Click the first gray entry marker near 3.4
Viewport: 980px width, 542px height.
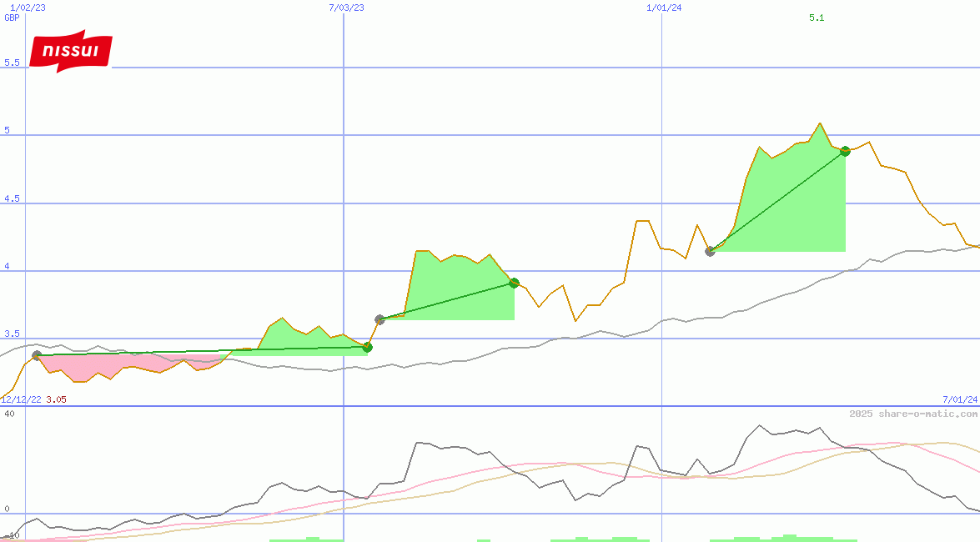tap(37, 355)
